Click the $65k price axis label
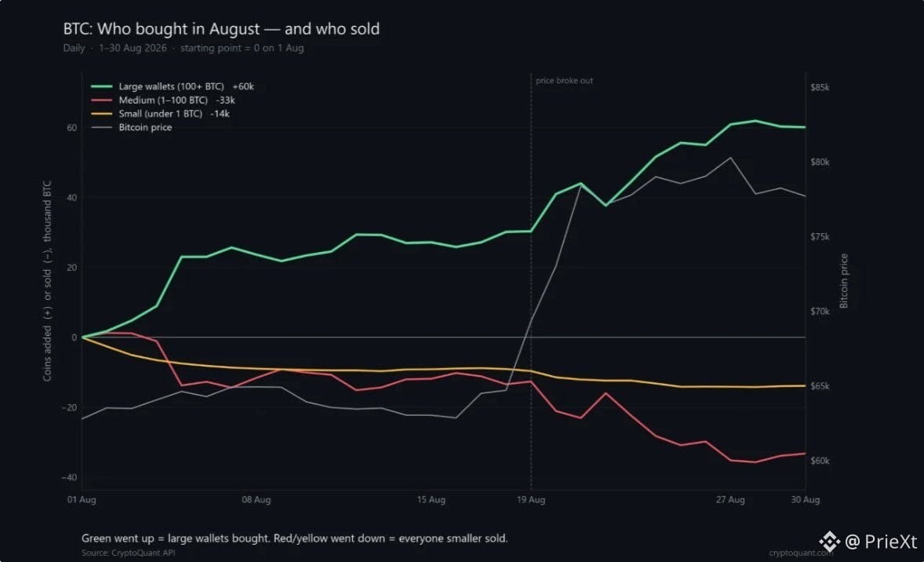This screenshot has height=562, width=924. [820, 385]
